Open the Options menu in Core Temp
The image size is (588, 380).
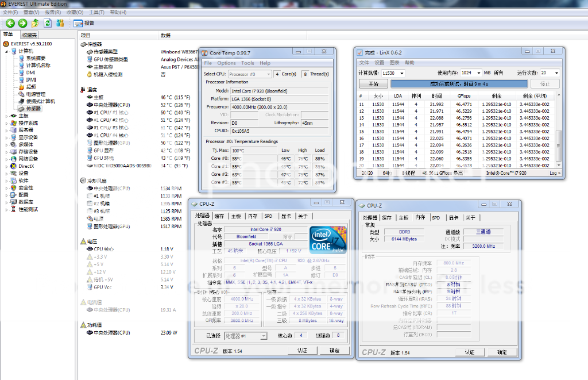tap(226, 63)
